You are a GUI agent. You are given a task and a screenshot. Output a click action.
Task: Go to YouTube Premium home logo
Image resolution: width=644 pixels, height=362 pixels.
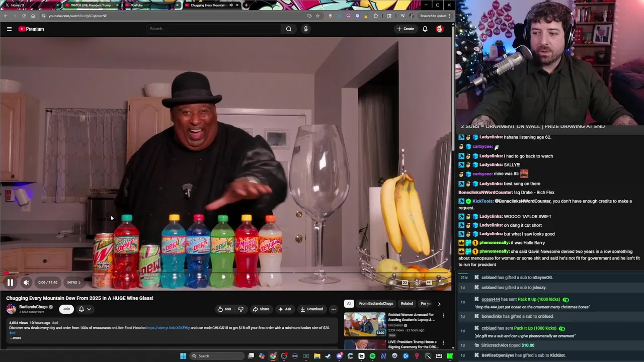[31, 29]
